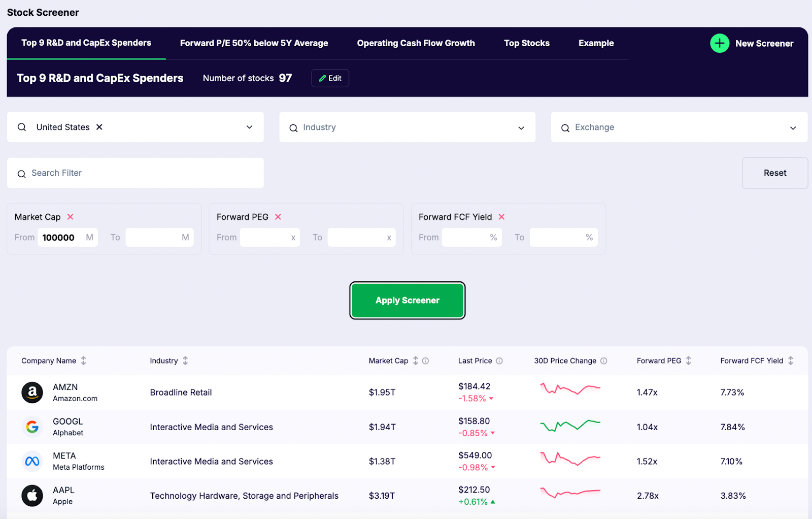Click the Number of stocks 97 text
This screenshot has height=519, width=812.
(x=247, y=78)
